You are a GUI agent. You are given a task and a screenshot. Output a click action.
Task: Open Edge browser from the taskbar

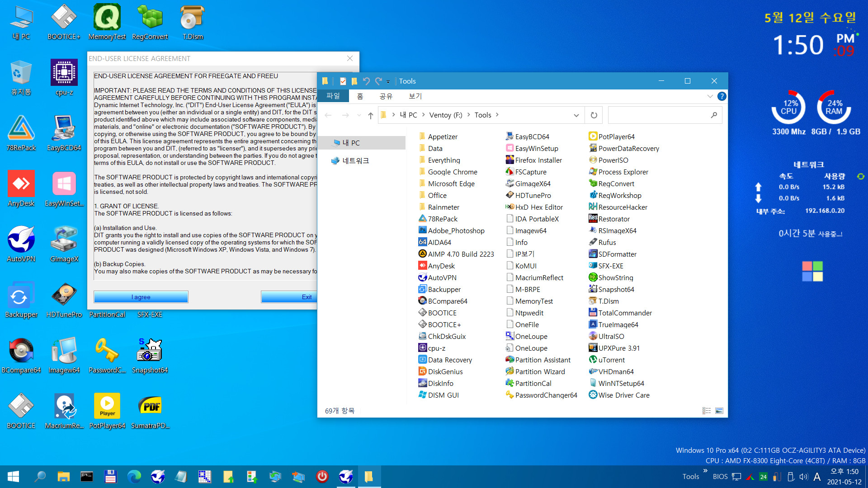click(x=134, y=477)
